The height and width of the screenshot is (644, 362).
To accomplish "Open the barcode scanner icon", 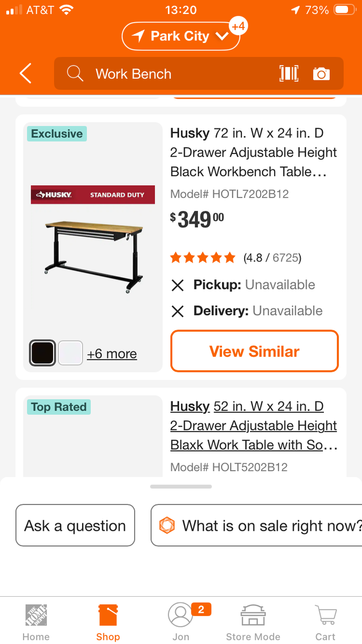I will [x=289, y=74].
